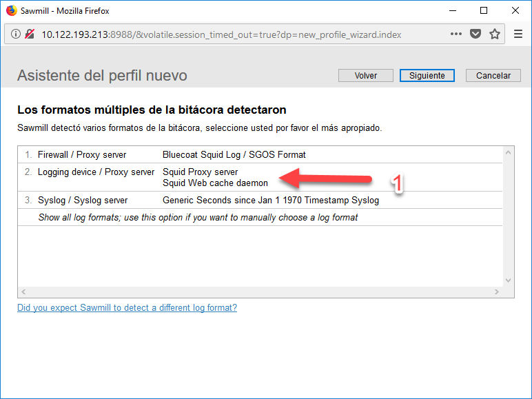Click the Logging device / Proxy server category text

click(x=96, y=172)
